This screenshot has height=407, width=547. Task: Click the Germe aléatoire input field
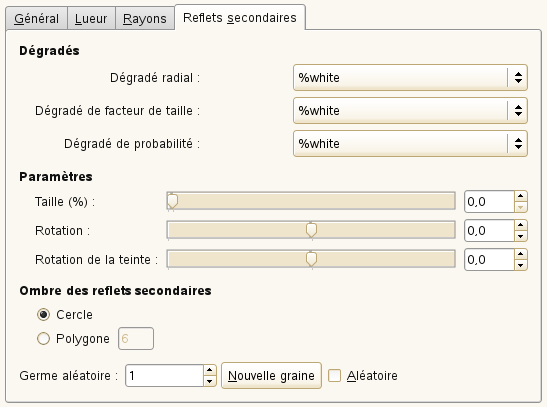[164, 376]
